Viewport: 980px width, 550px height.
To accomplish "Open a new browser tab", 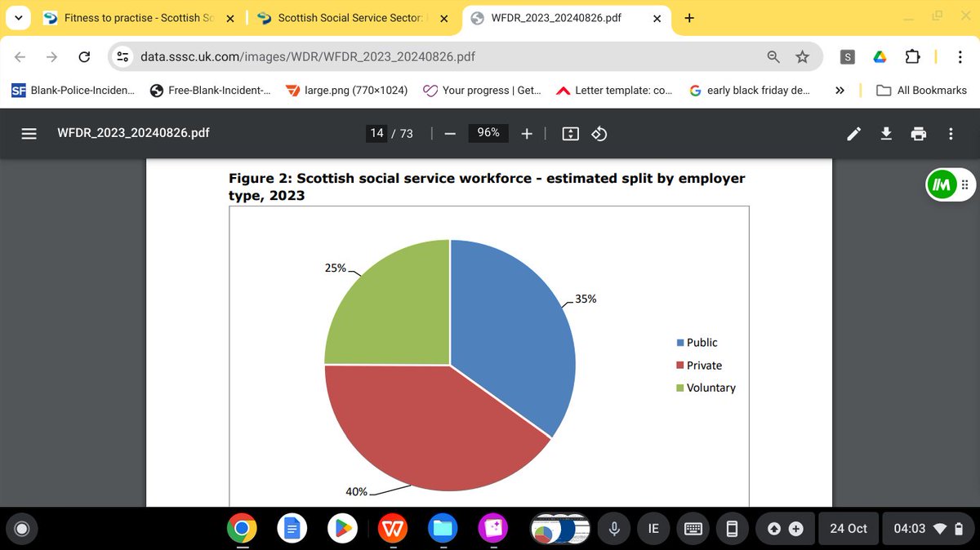I will (688, 17).
